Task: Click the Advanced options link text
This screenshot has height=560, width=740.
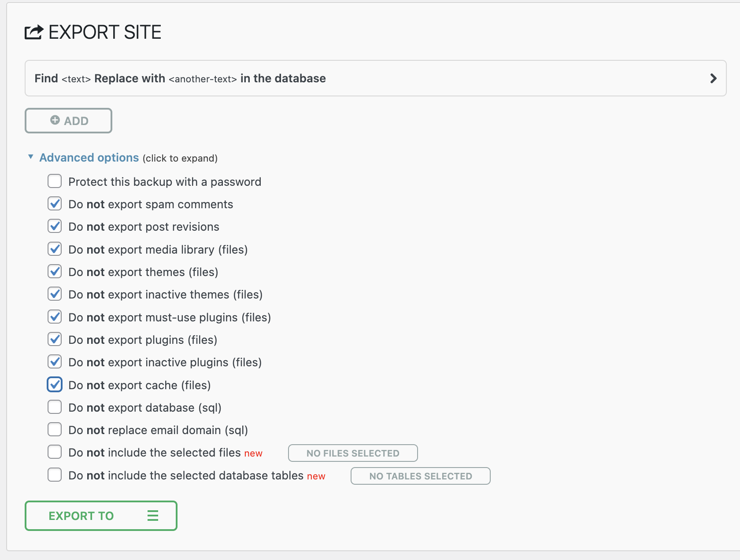Action: [x=89, y=158]
